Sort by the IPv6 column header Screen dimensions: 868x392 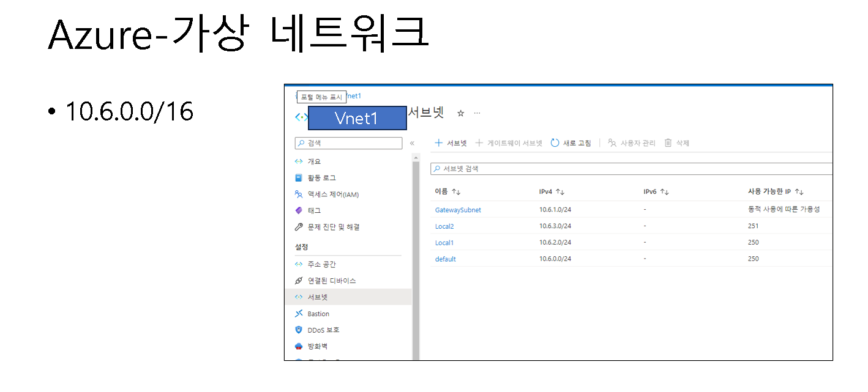click(x=656, y=191)
